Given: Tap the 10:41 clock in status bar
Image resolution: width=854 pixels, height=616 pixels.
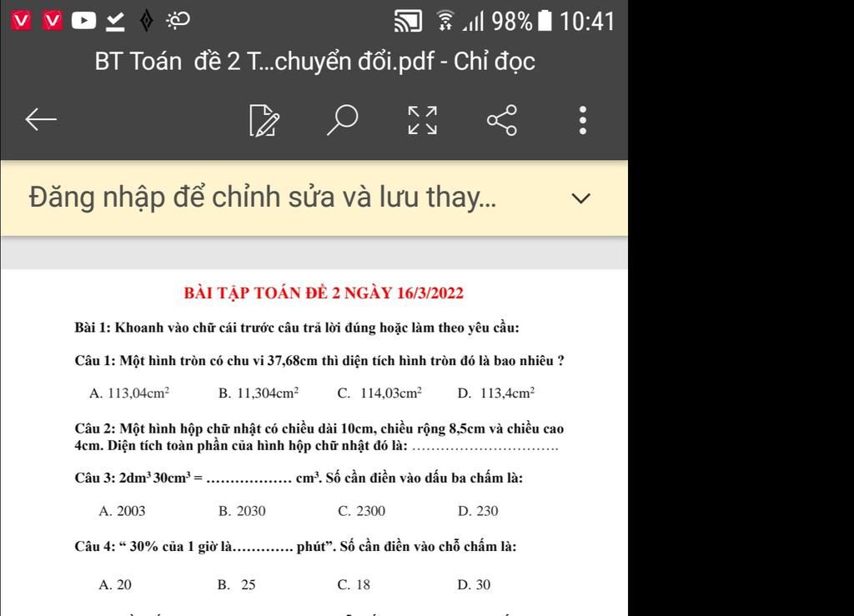Looking at the screenshot, I should pos(587,22).
